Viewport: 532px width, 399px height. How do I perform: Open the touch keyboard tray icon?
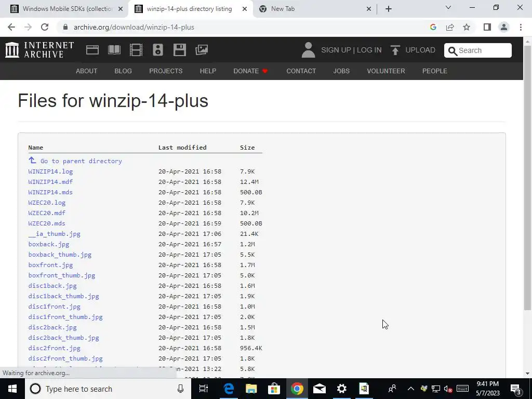(x=462, y=389)
